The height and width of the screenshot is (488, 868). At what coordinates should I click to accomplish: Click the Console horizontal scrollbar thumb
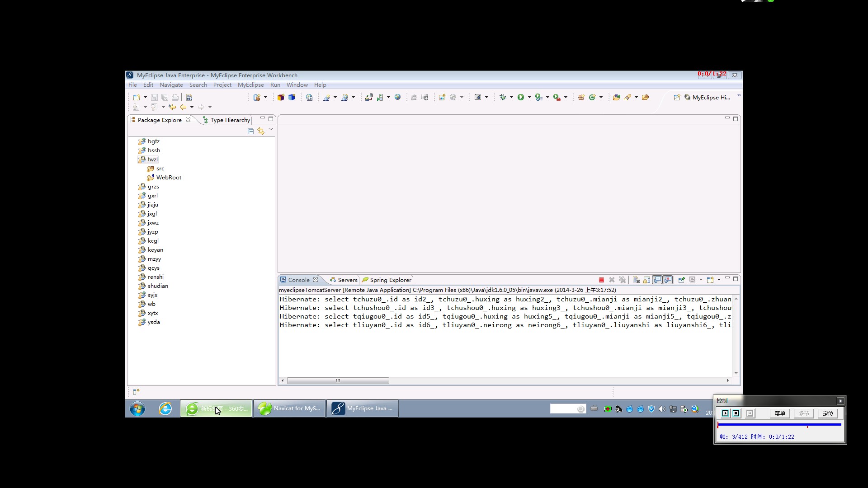pyautogui.click(x=338, y=380)
